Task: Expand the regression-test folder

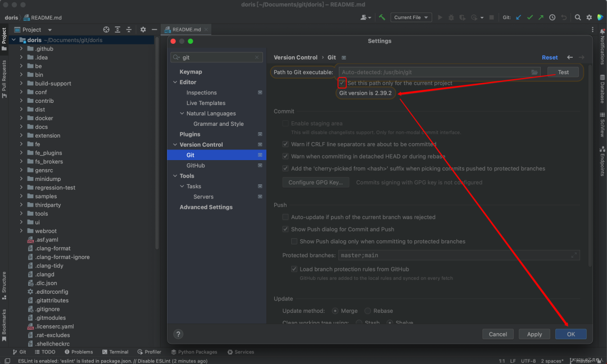Action: tap(21, 187)
